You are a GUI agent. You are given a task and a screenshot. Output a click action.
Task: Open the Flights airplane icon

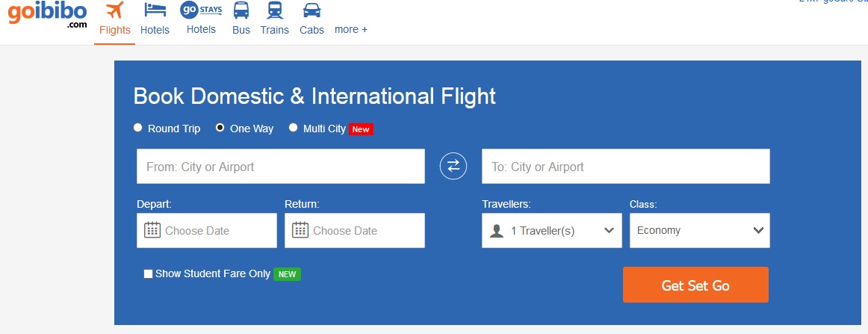(114, 10)
